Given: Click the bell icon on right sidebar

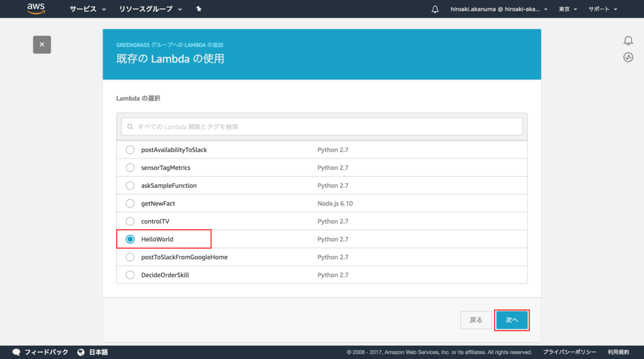Looking at the screenshot, I should click(x=628, y=40).
